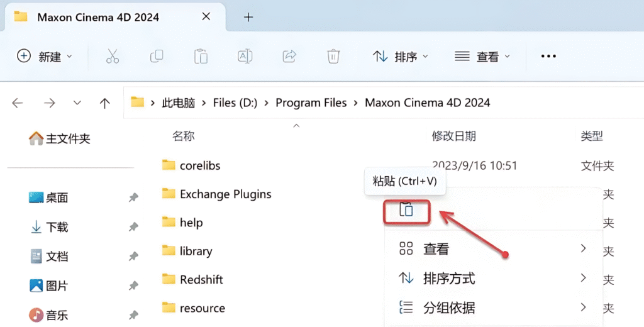644x327 pixels.
Task: Click the 文件夹 type cell of corelibs
Action: (x=597, y=165)
